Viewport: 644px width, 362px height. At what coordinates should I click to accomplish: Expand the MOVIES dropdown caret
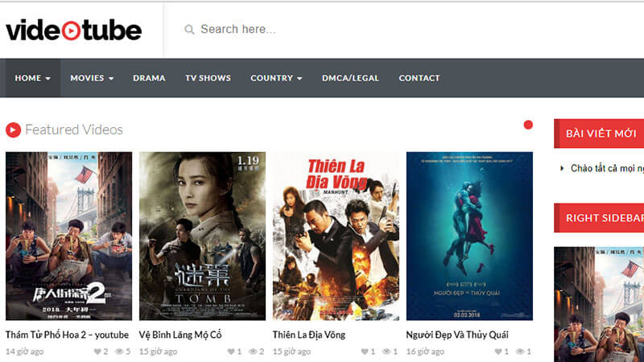pos(111,78)
